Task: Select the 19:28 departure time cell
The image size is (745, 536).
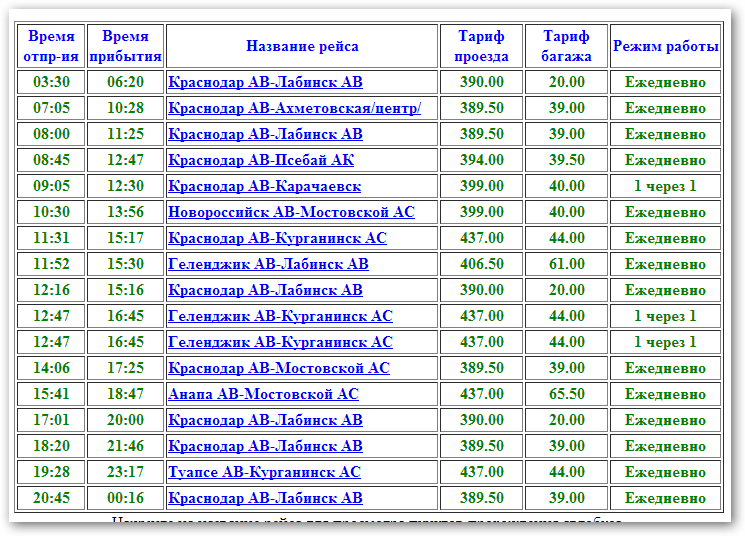Action: coord(51,472)
